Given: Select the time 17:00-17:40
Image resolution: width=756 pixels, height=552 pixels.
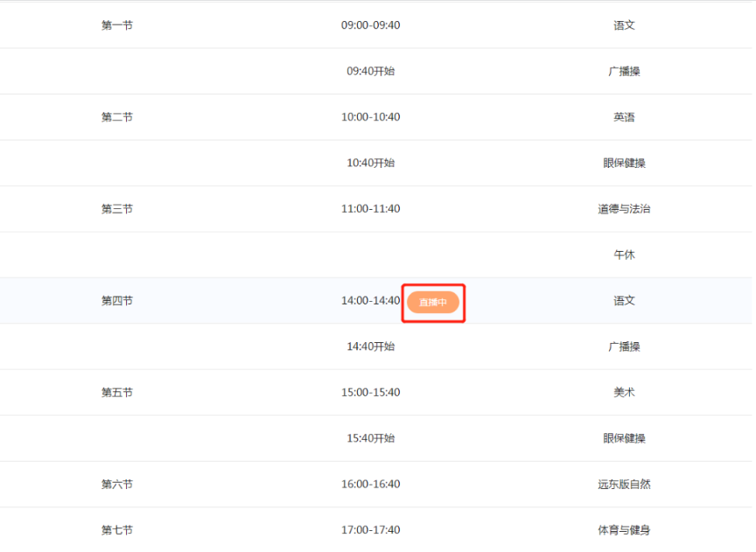Looking at the screenshot, I should [370, 530].
